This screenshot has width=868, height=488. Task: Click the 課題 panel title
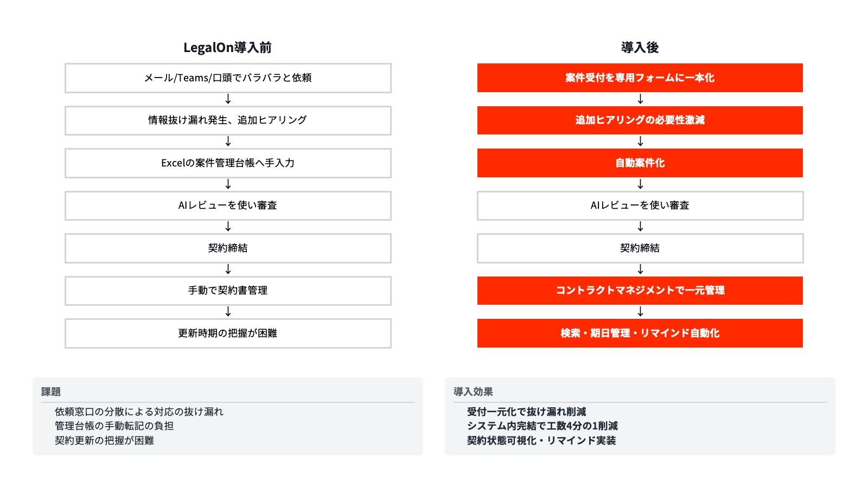(51, 391)
